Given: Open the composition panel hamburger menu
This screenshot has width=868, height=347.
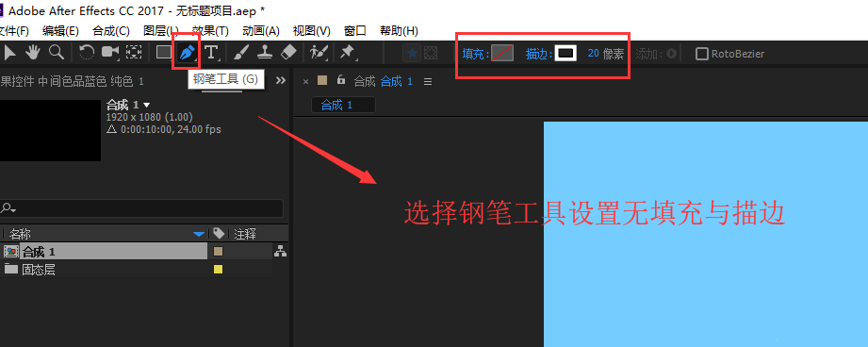Looking at the screenshot, I should pyautogui.click(x=427, y=81).
